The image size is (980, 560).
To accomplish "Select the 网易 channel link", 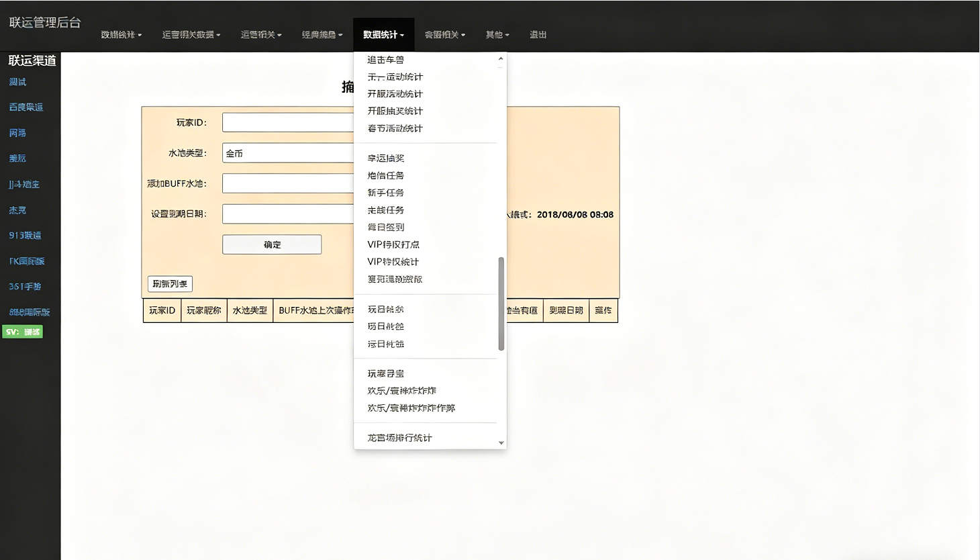I will pos(17,132).
